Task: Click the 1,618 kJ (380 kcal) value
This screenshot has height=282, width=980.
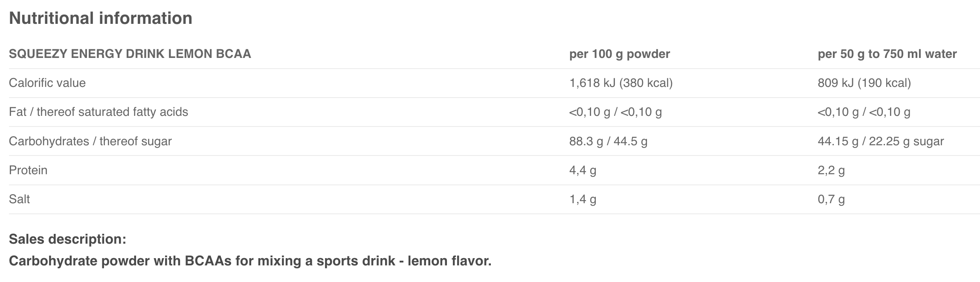Action: (x=621, y=83)
